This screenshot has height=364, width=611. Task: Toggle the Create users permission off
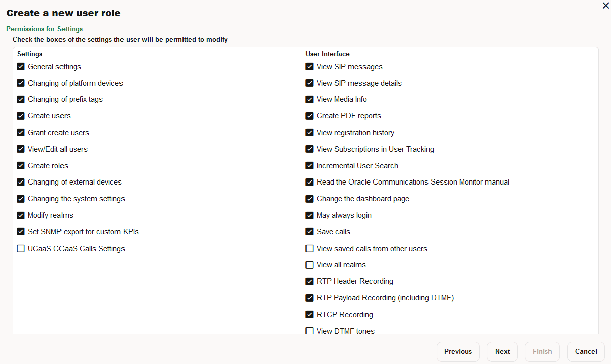[x=21, y=116]
